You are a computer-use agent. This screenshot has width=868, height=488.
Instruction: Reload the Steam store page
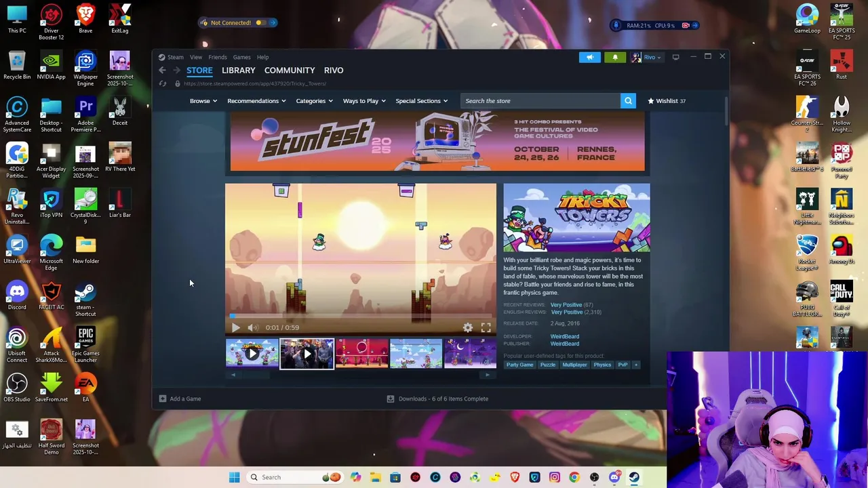coord(163,83)
